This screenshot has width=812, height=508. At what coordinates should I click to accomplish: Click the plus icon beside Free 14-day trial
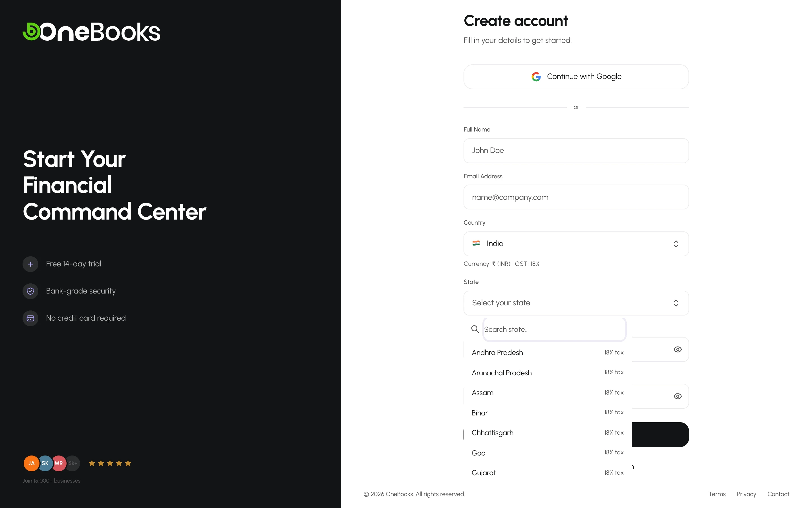click(30, 264)
